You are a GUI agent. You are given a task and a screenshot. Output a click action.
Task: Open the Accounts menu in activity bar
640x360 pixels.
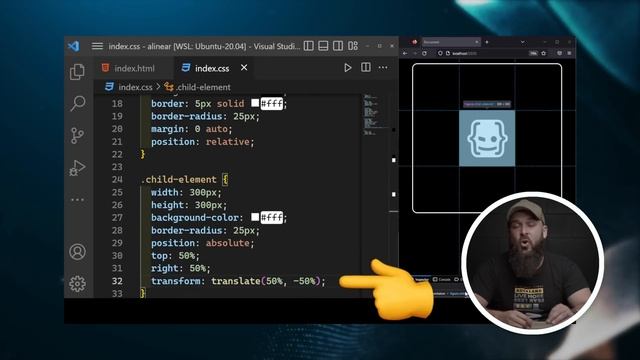77,252
